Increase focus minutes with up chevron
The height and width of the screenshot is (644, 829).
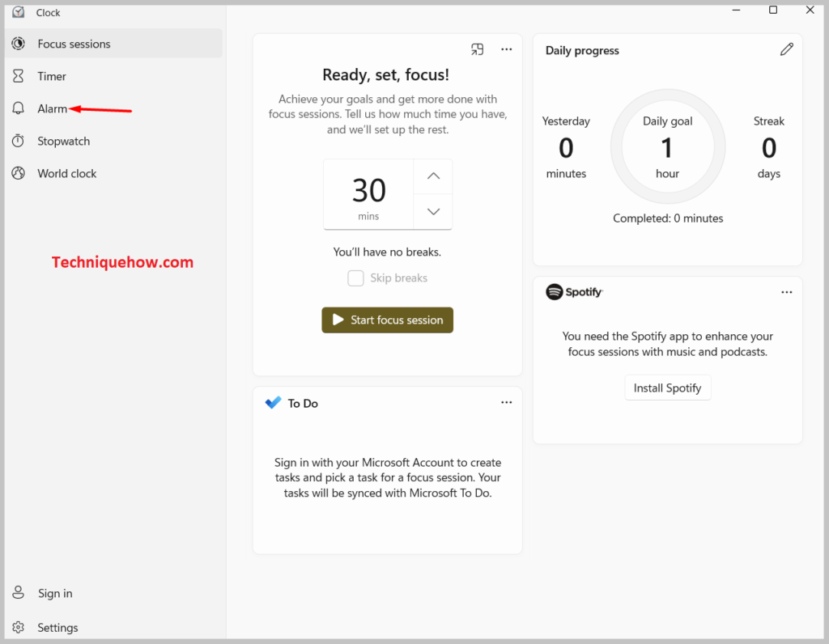point(433,176)
